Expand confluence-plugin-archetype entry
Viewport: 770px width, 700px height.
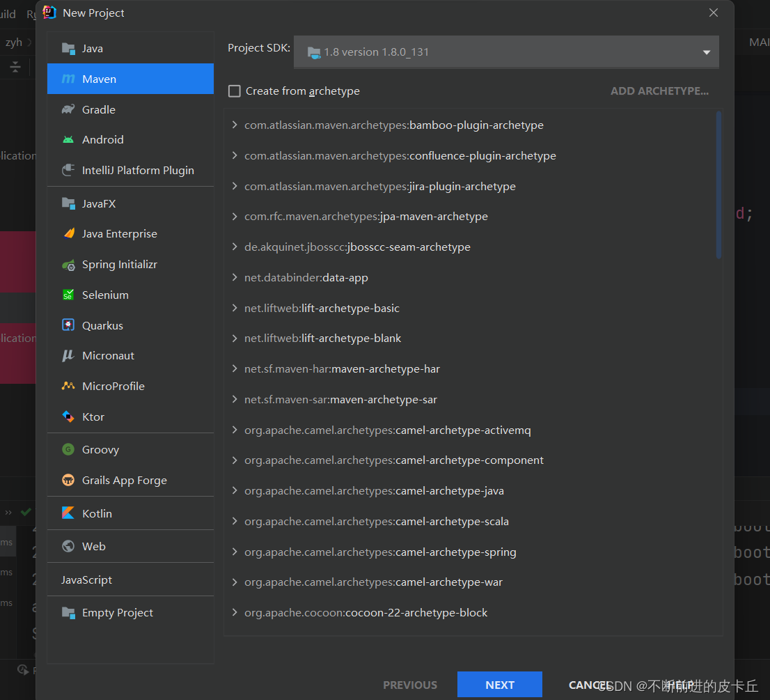pyautogui.click(x=235, y=155)
